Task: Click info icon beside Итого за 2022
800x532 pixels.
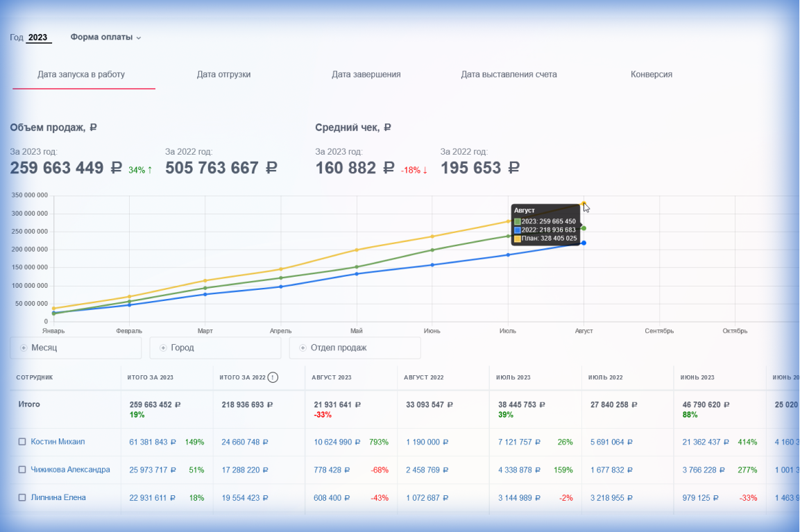Action: click(x=273, y=377)
